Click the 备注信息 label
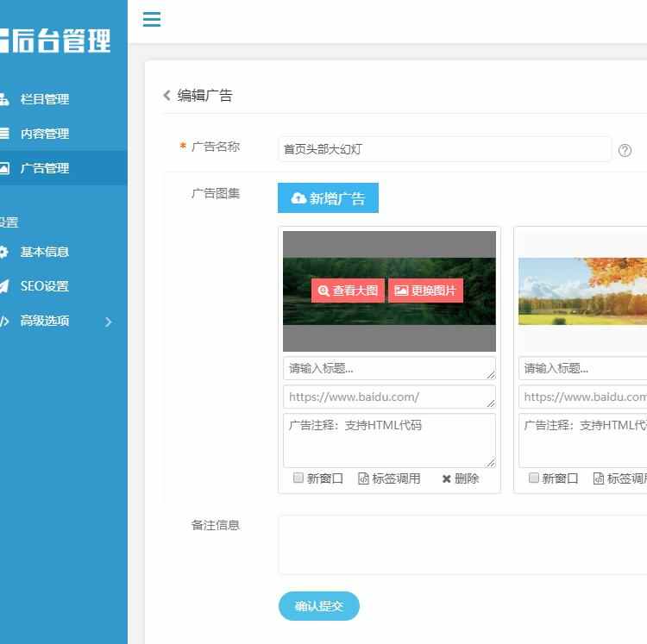Screen dimensions: 647x644 [215, 525]
